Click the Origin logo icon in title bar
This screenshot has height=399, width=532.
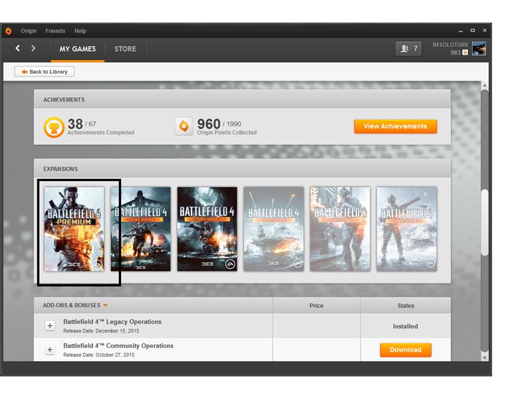pyautogui.click(x=9, y=31)
